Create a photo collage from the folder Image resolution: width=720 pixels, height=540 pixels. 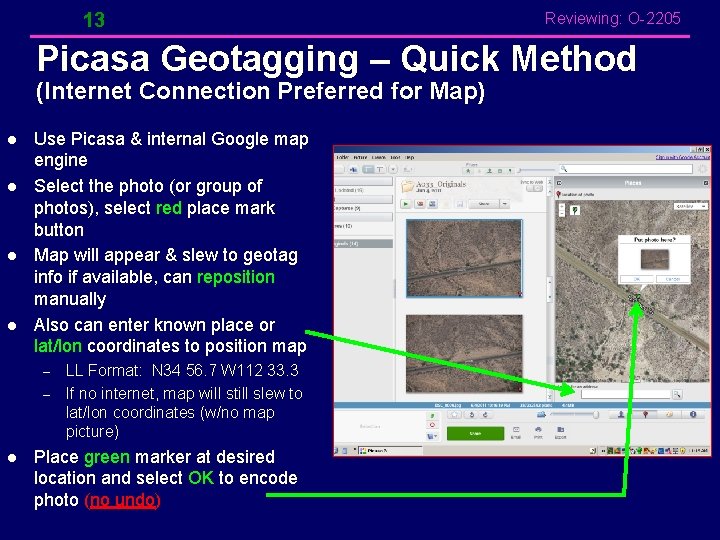click(x=420, y=204)
